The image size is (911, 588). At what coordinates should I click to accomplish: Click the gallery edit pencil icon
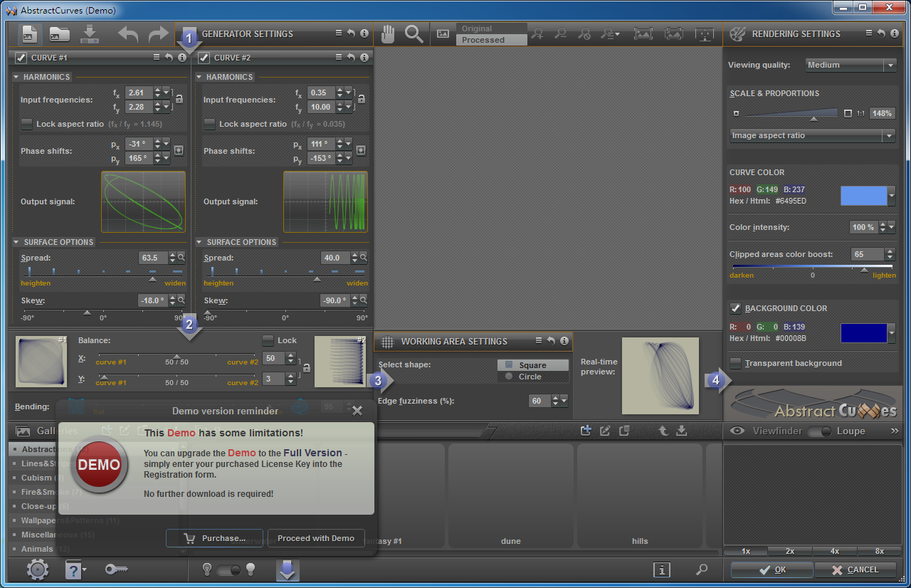(605, 430)
